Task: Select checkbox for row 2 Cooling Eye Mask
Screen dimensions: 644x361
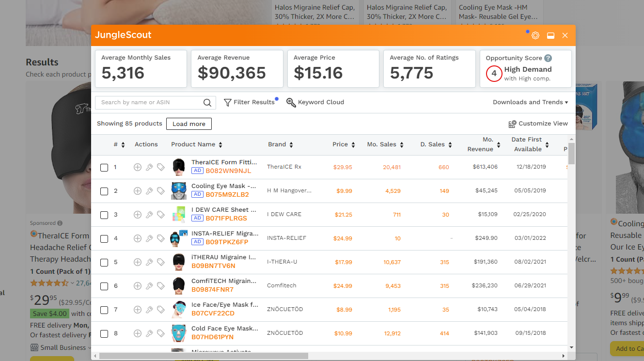Action: tap(104, 191)
